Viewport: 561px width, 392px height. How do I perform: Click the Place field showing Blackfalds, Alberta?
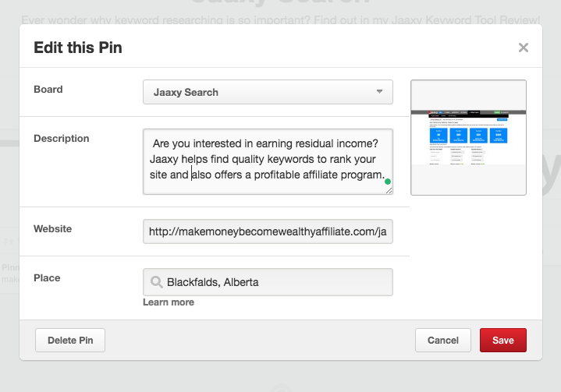(268, 282)
